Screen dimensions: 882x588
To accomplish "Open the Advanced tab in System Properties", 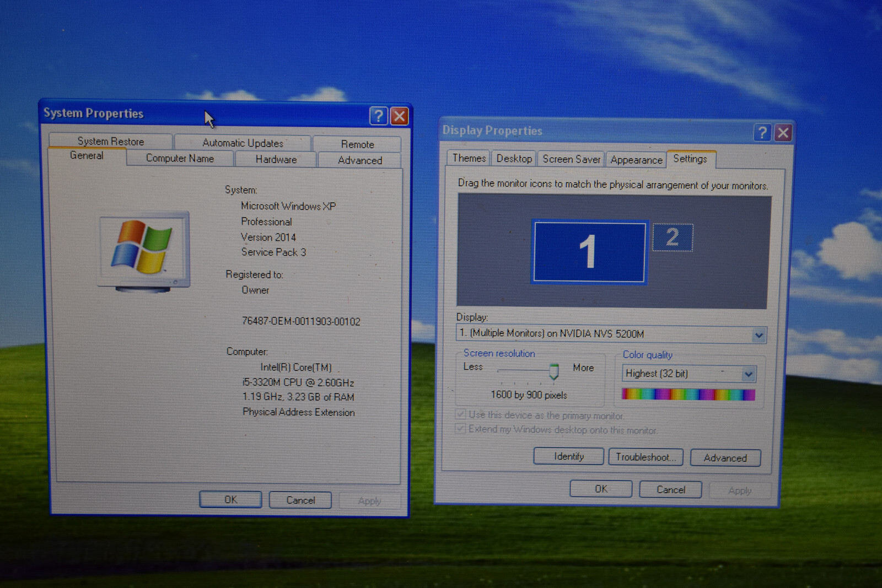I will (x=360, y=160).
